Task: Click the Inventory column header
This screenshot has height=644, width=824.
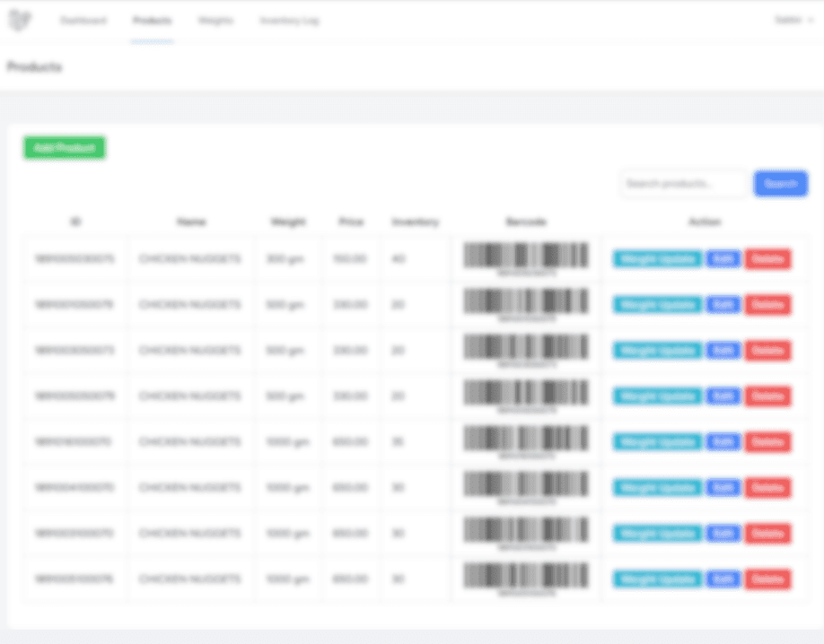Action: [416, 222]
